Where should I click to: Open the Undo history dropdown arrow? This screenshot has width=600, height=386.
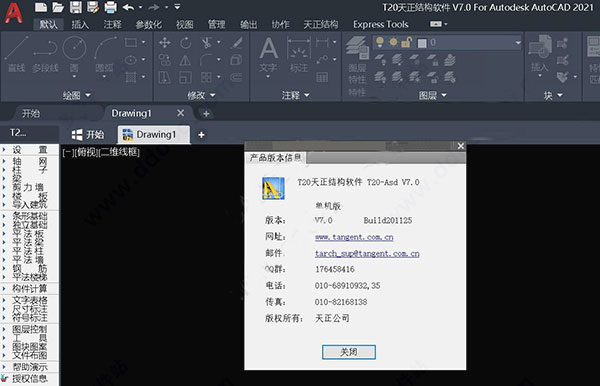tap(140, 7)
